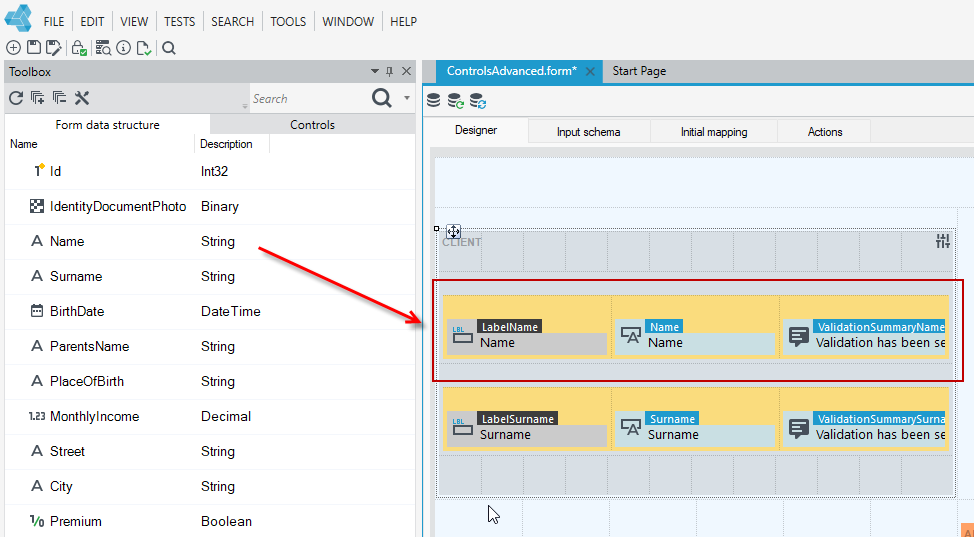Screen dimensions: 974x537
Task: Click the application logo icon
Action: tap(18, 19)
